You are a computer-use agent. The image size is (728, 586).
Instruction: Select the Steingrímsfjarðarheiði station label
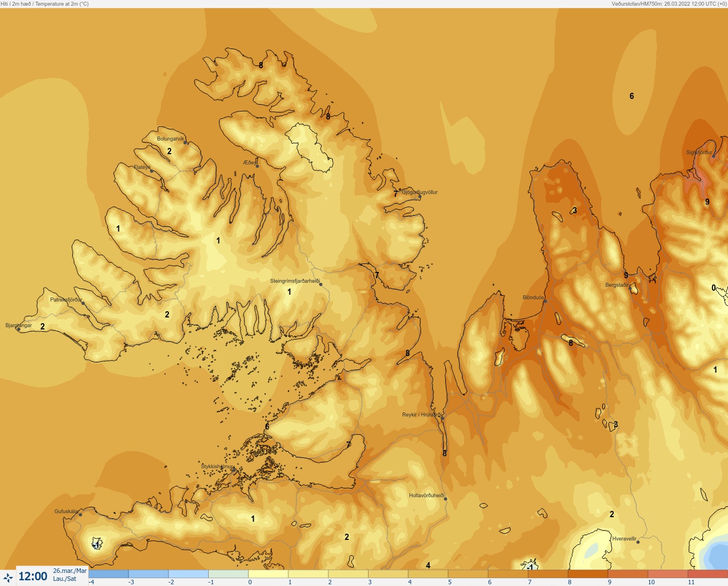(x=295, y=281)
